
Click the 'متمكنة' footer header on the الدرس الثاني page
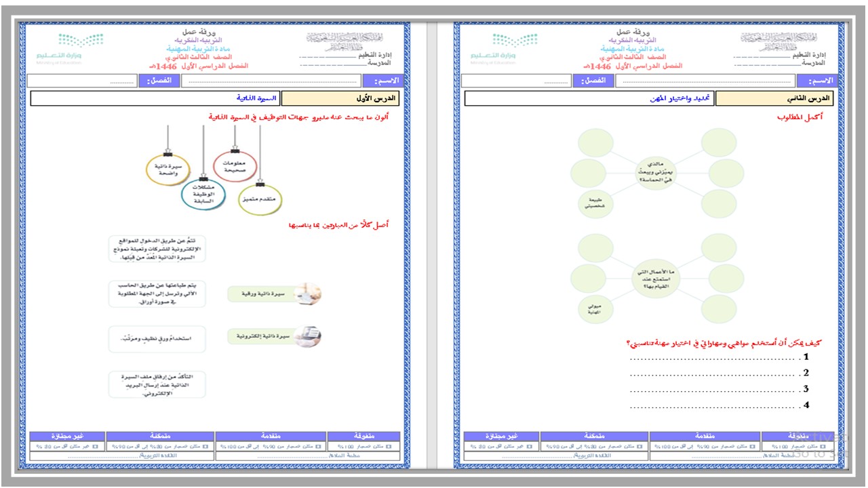(594, 436)
